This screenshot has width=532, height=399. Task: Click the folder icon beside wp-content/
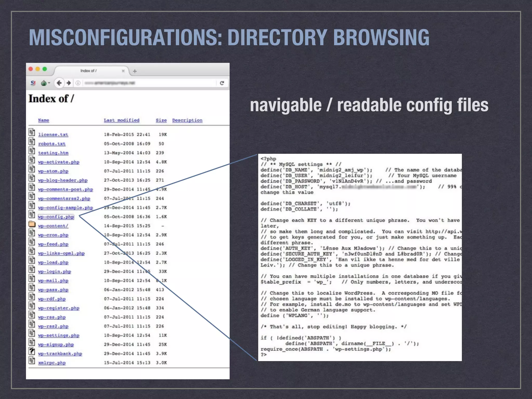(32, 224)
